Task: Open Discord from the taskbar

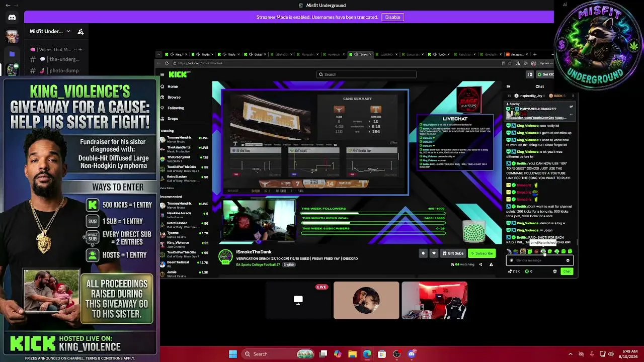Action: tap(412, 354)
